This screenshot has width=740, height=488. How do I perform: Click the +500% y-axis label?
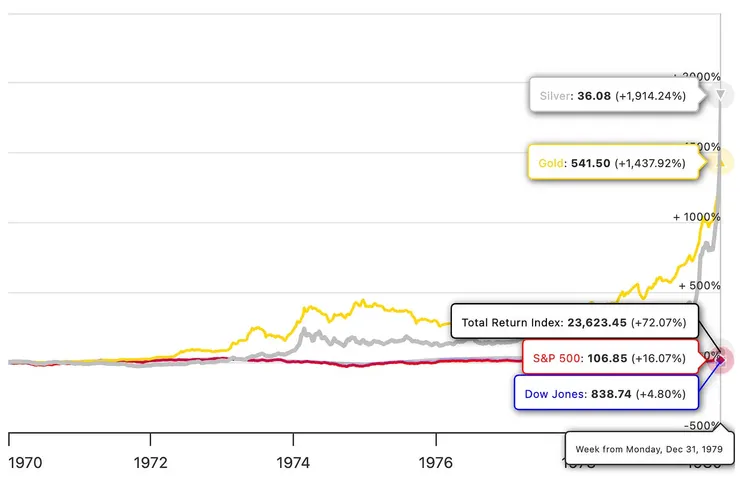[x=700, y=285]
